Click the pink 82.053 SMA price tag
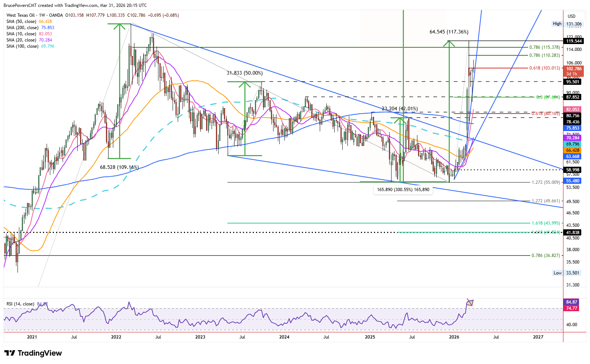This screenshot has width=590, height=364. [573, 110]
